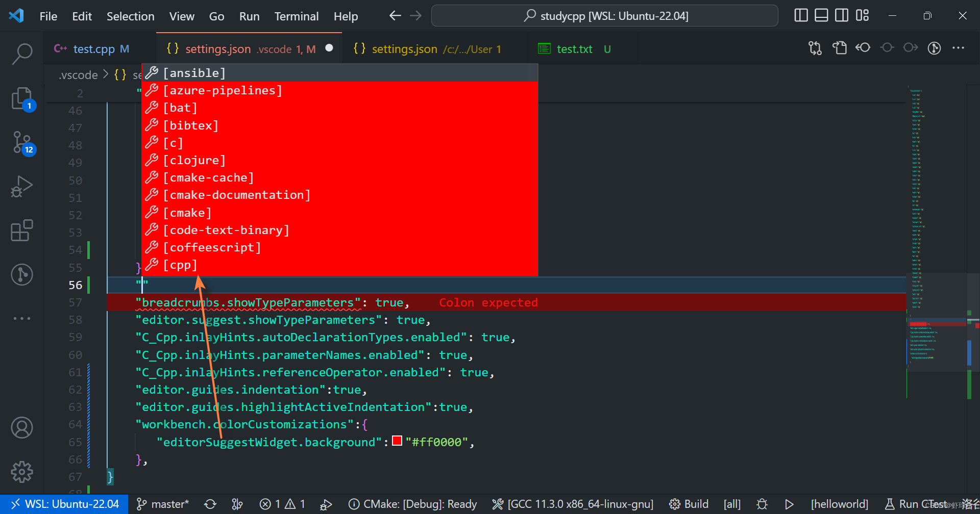Customize layout icon in title bar
The image size is (980, 514).
[x=862, y=15]
